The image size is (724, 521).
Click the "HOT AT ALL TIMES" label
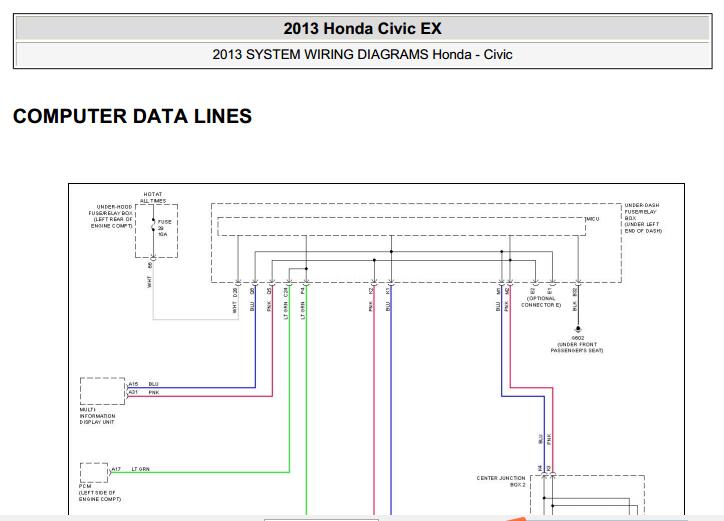pyautogui.click(x=153, y=198)
